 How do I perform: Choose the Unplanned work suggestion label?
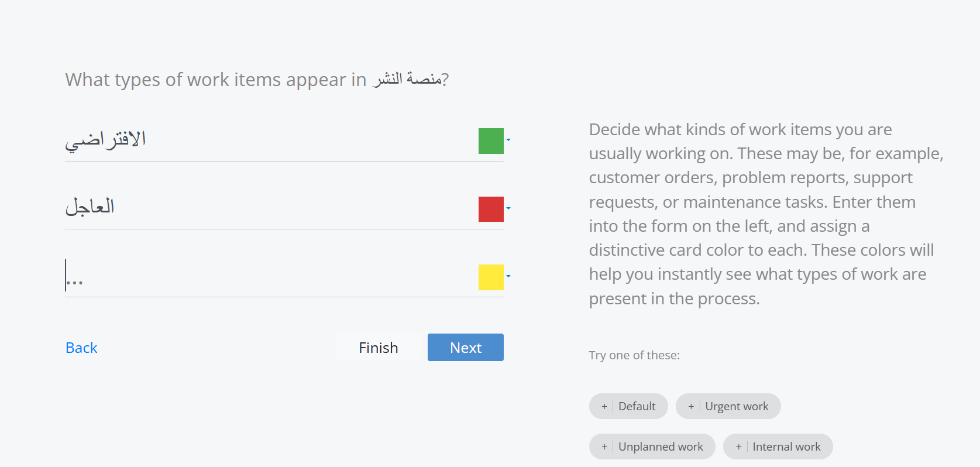(661, 447)
